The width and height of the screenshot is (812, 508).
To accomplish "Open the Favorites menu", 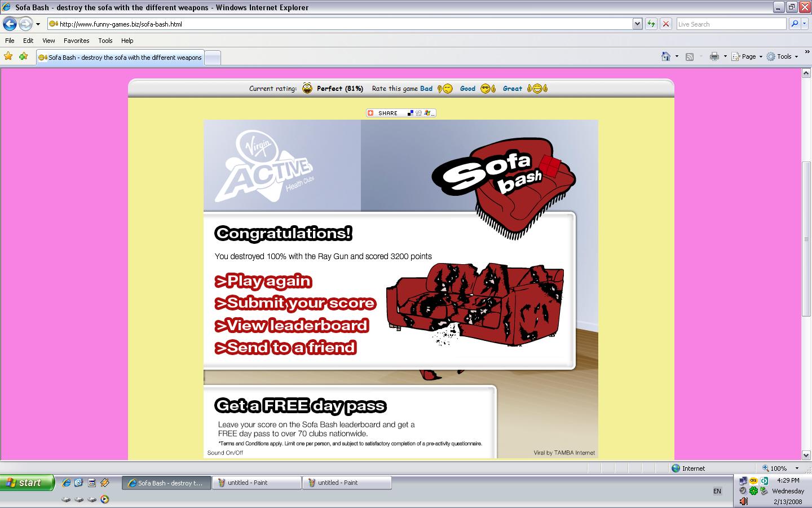I will 76,41.
